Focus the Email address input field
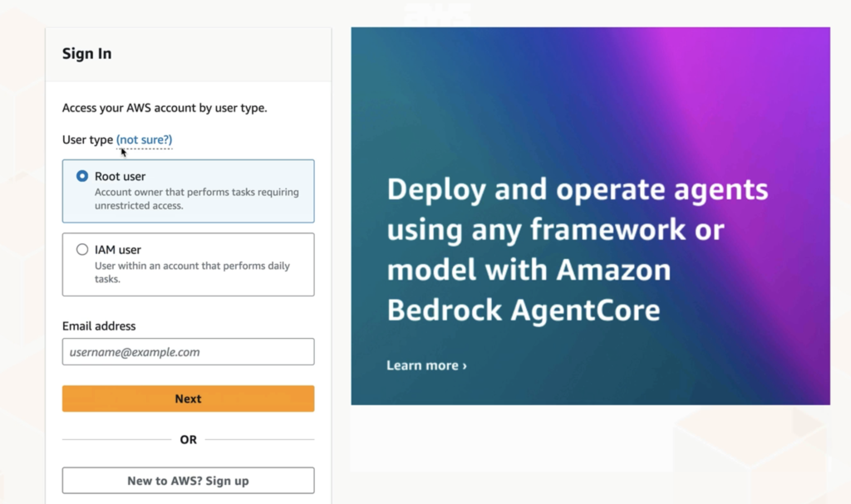The height and width of the screenshot is (504, 851). pyautogui.click(x=189, y=351)
